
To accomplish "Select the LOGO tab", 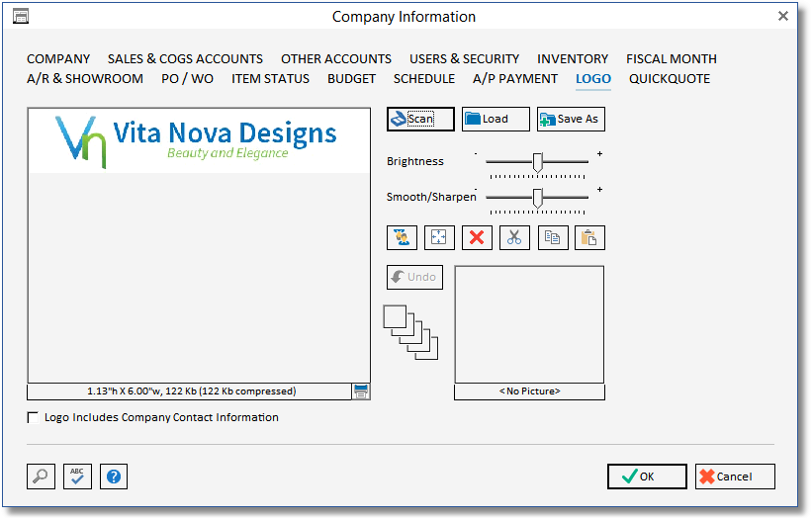I will [x=593, y=79].
